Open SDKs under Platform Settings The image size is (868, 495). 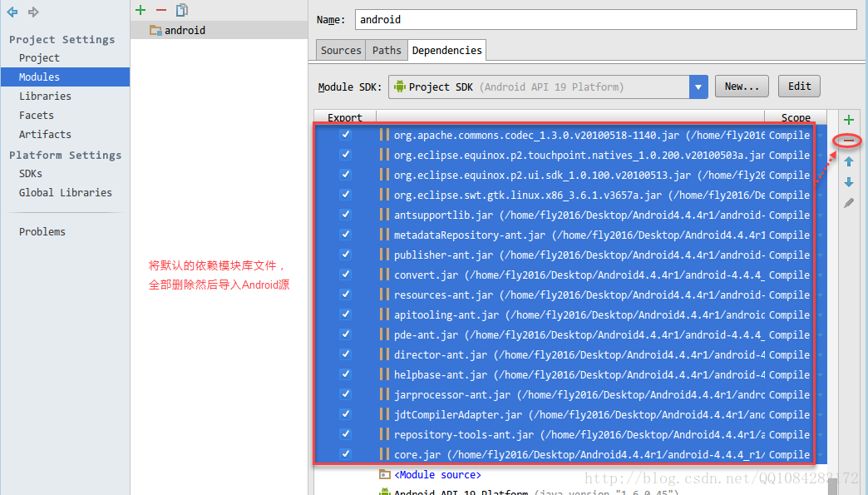(31, 173)
